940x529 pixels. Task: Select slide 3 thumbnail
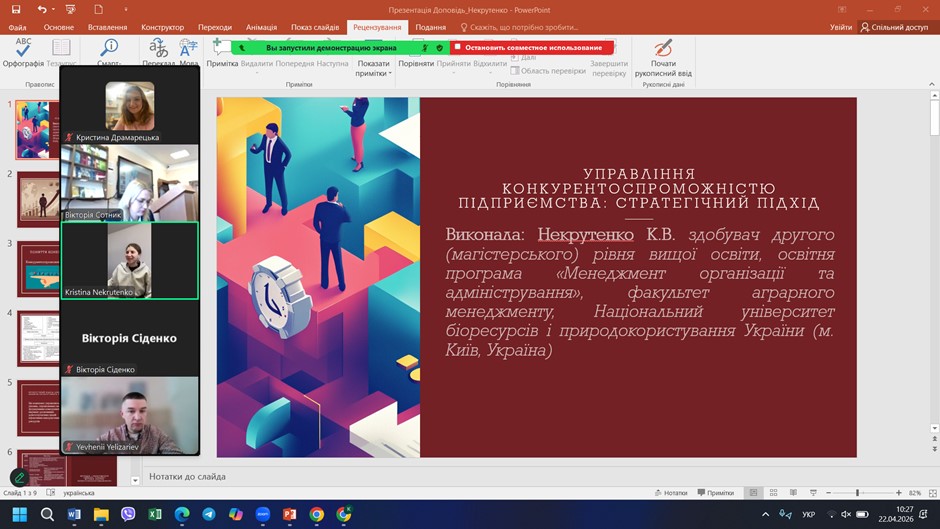[x=38, y=269]
